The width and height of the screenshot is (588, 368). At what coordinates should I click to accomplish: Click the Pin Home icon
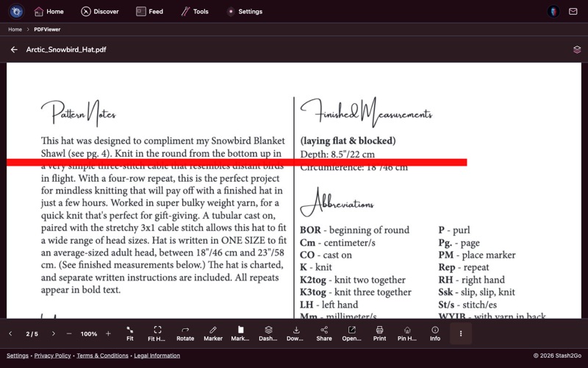407,333
